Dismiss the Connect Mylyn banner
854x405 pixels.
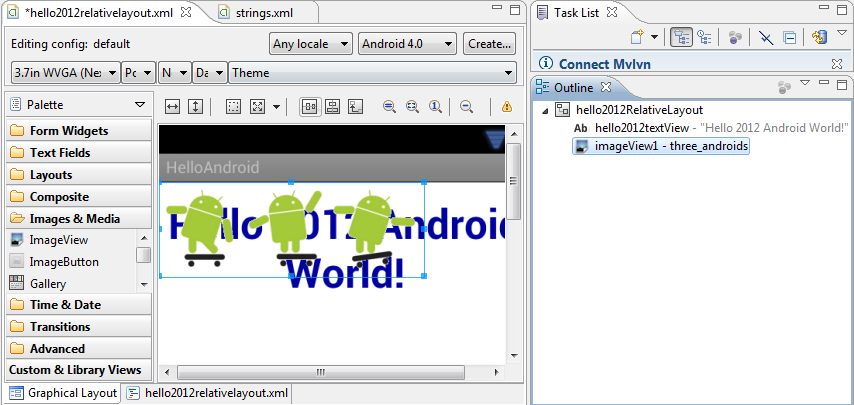coord(837,64)
